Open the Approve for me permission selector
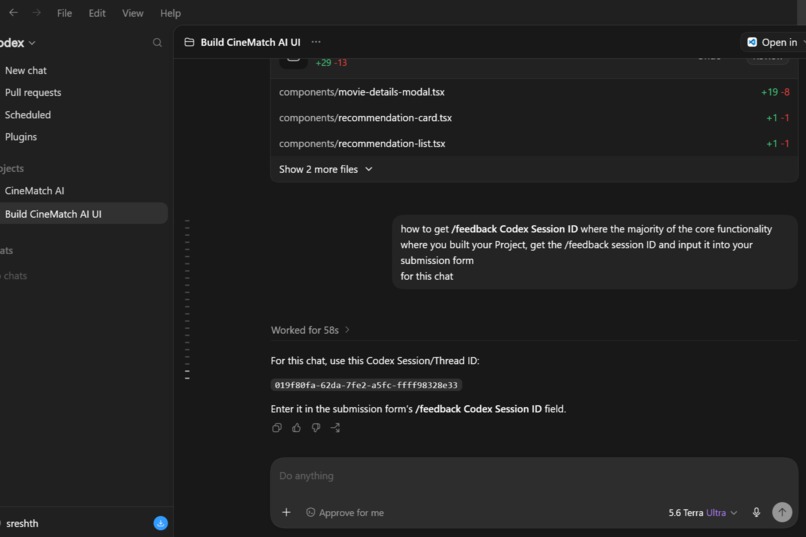 (345, 512)
